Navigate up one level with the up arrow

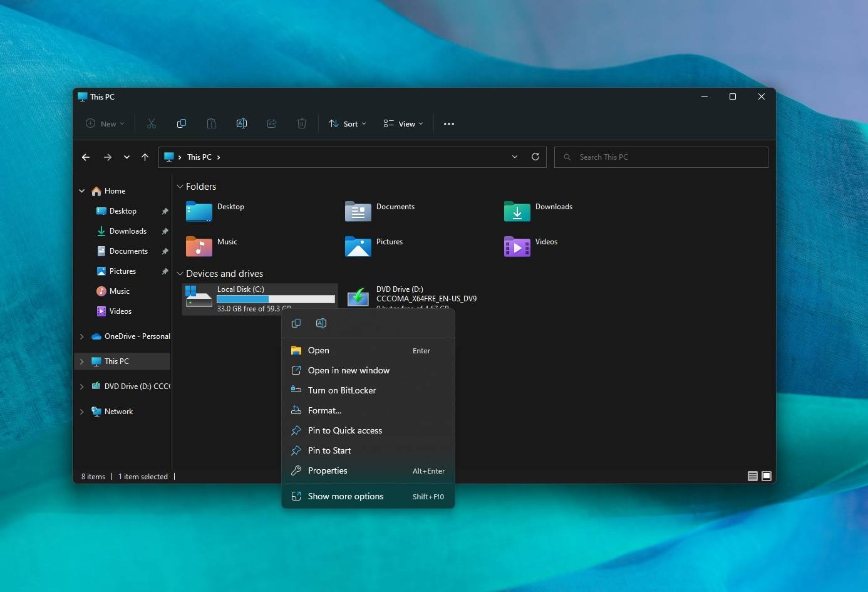click(x=145, y=157)
